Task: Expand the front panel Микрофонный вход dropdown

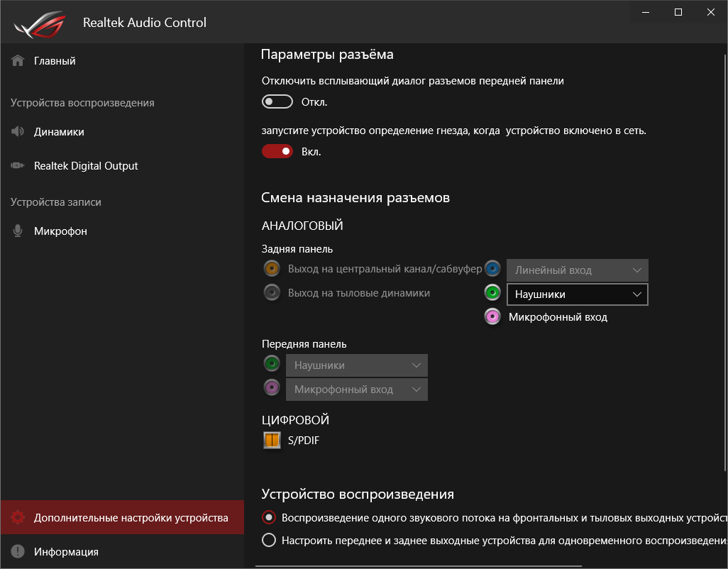Action: [356, 390]
